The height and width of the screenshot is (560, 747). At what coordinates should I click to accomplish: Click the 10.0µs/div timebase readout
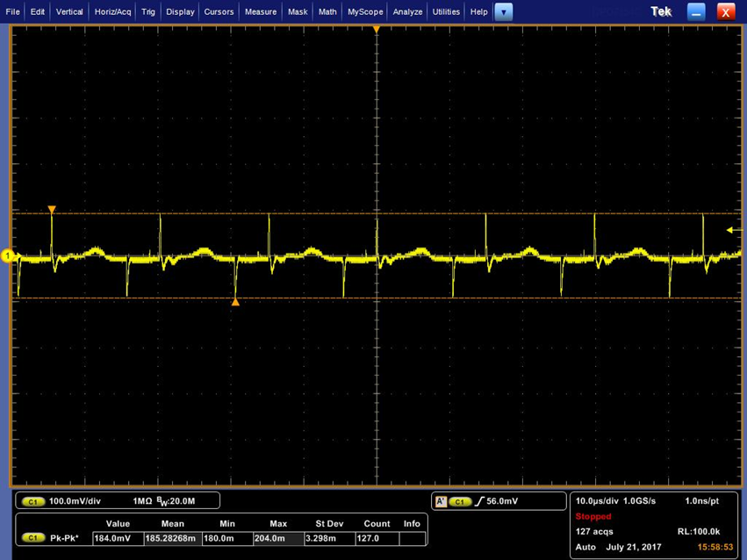597,501
